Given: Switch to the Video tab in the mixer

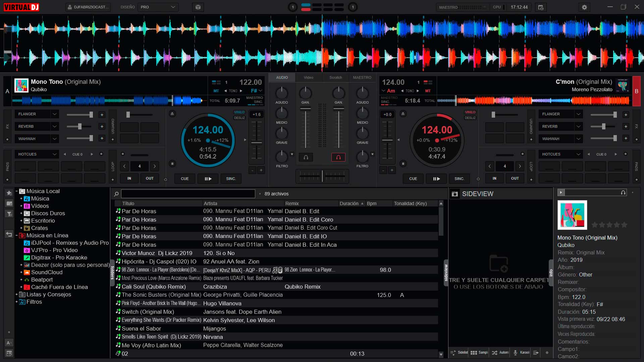Looking at the screenshot, I should pos(308,77).
